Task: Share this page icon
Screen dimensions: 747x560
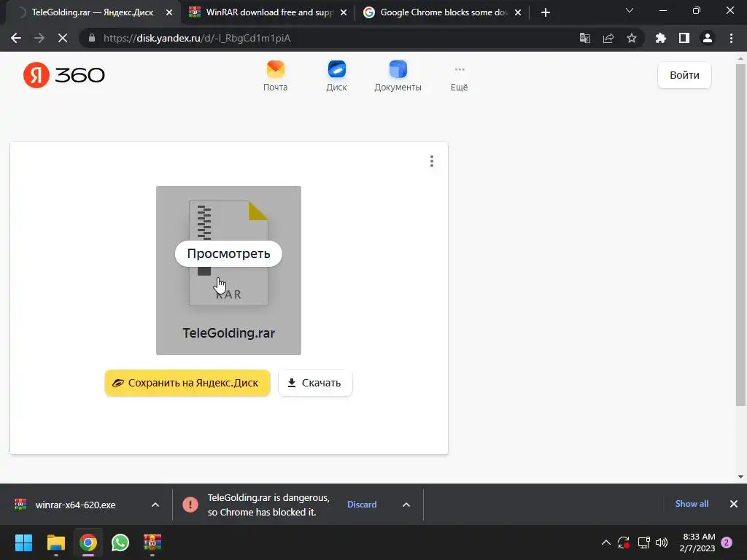Action: [608, 38]
